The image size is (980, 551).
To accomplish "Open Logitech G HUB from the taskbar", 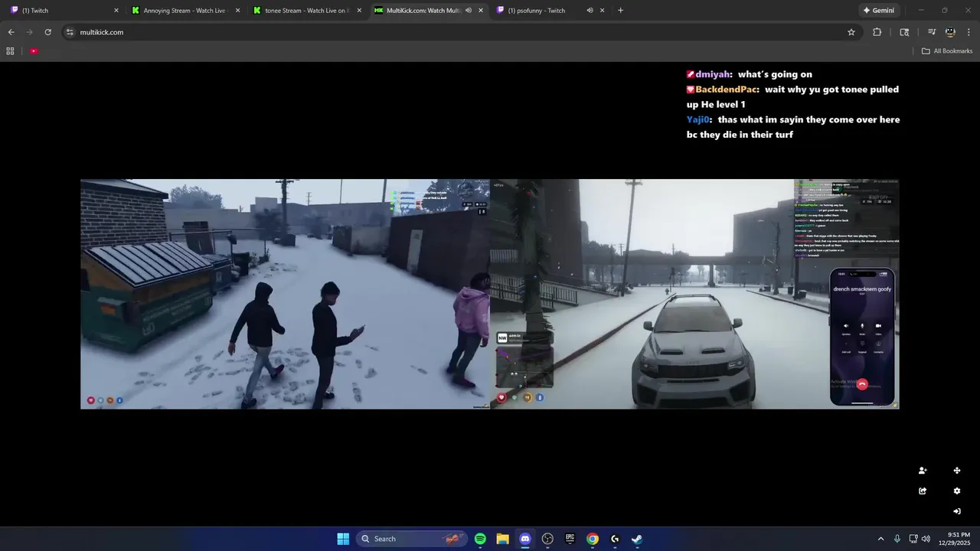I will 615,539.
